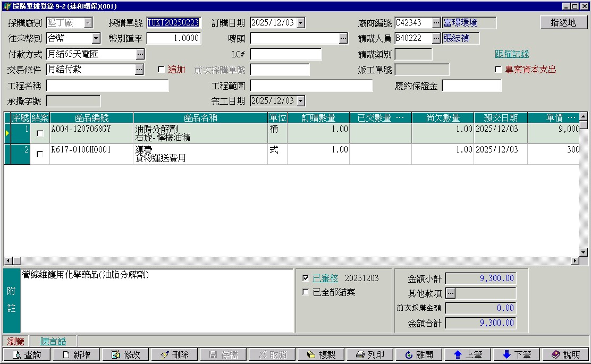Go to previous record with 上筆
This screenshot has width=591, height=364.
(x=468, y=355)
